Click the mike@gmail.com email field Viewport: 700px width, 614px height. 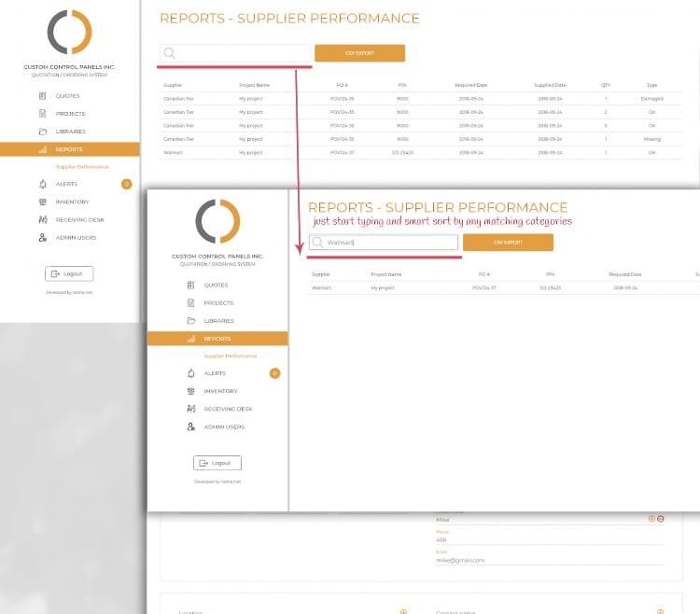click(x=550, y=561)
